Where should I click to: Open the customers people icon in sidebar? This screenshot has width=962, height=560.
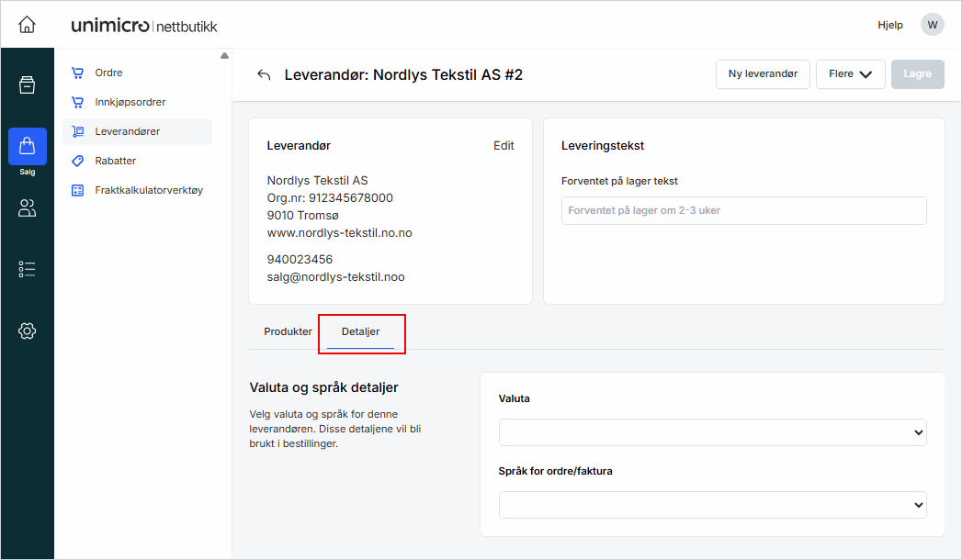click(x=27, y=208)
